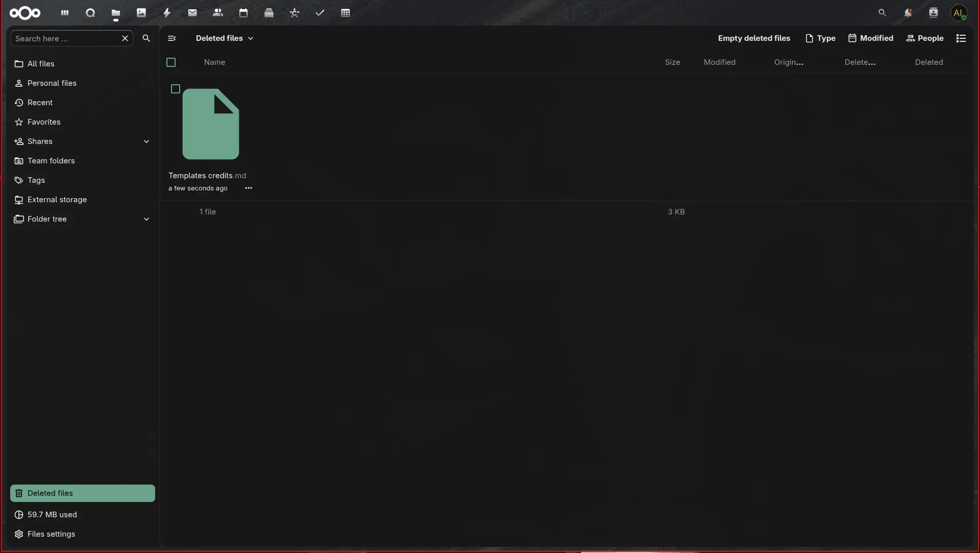Open the Calendar app icon
Viewport: 980px width, 553px height.
click(243, 13)
